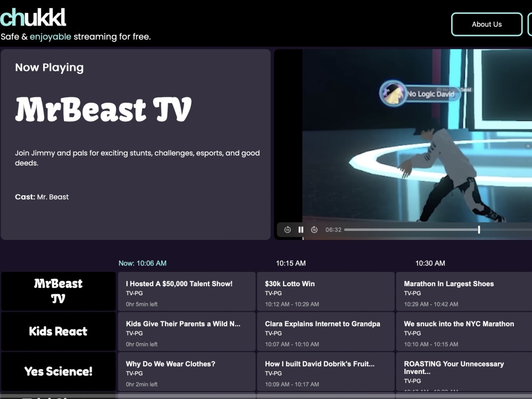The height and width of the screenshot is (399, 532).
Task: Click the 0hr 0min left label
Action: [142, 344]
